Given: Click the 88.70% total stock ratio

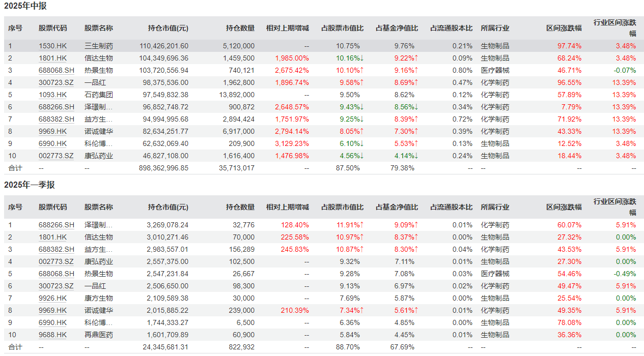Looking at the screenshot, I should [348, 347].
